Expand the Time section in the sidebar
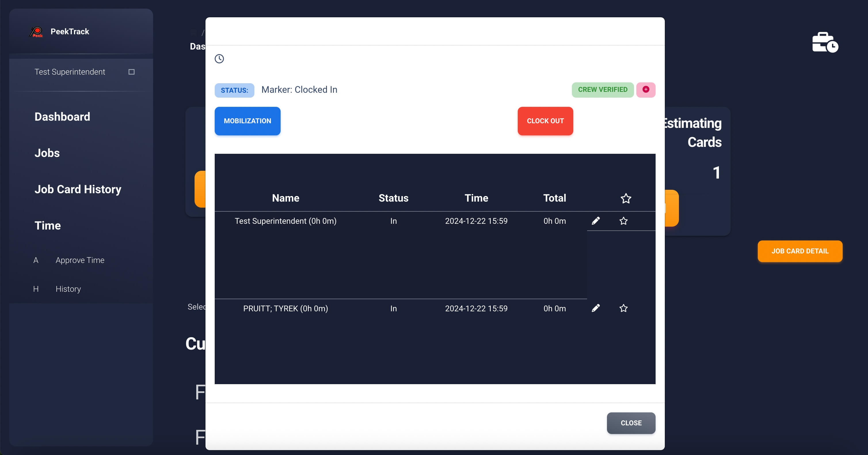This screenshot has height=455, width=868. pos(48,226)
